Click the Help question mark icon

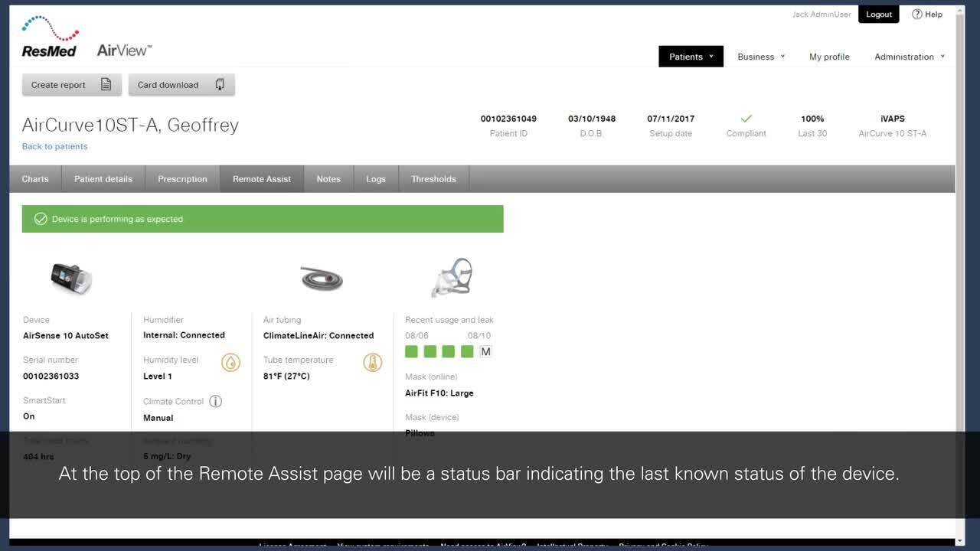coord(917,14)
